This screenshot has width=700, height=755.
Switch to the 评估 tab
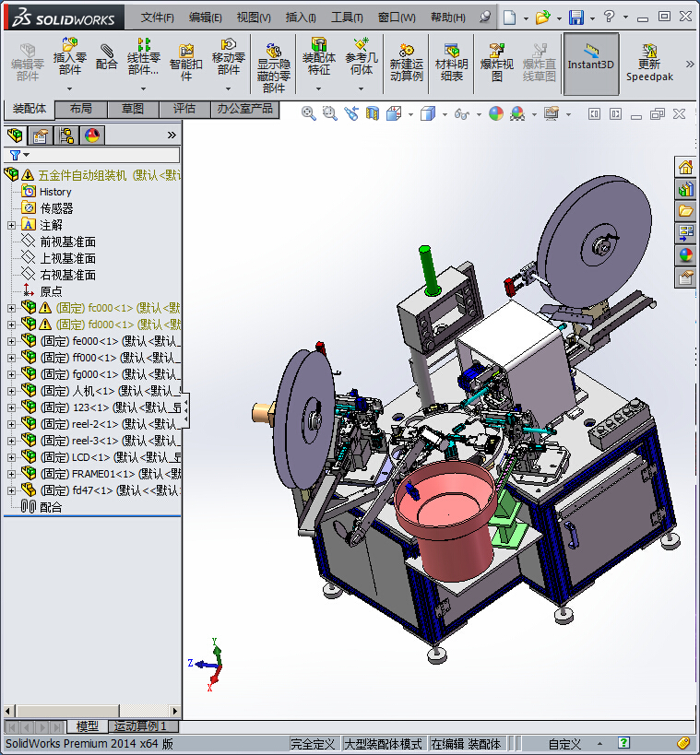[184, 109]
